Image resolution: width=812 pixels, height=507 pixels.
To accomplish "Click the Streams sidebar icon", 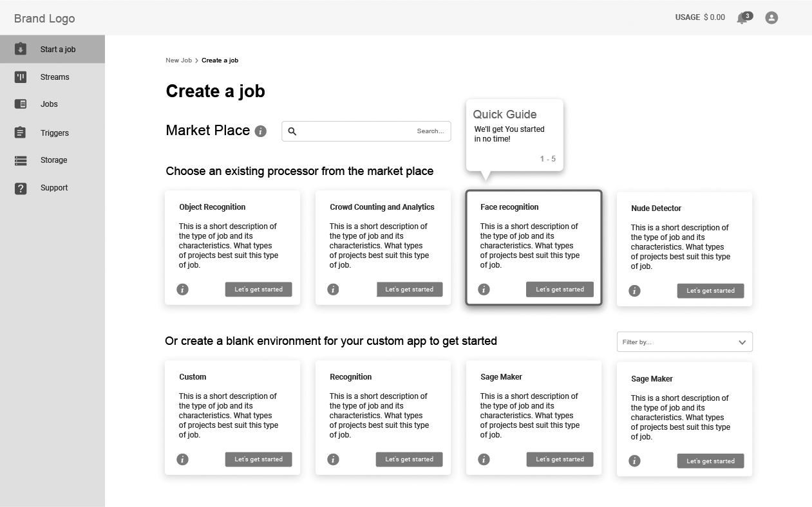I will click(21, 77).
